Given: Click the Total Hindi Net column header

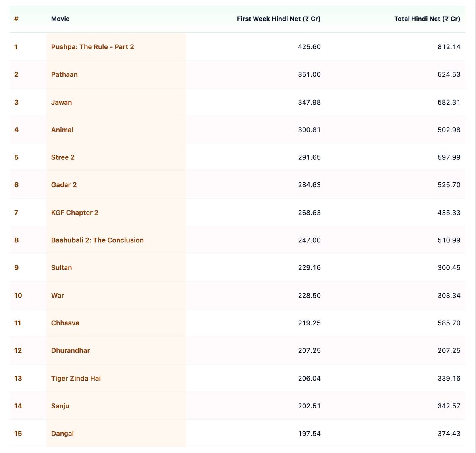Looking at the screenshot, I should click(427, 19).
